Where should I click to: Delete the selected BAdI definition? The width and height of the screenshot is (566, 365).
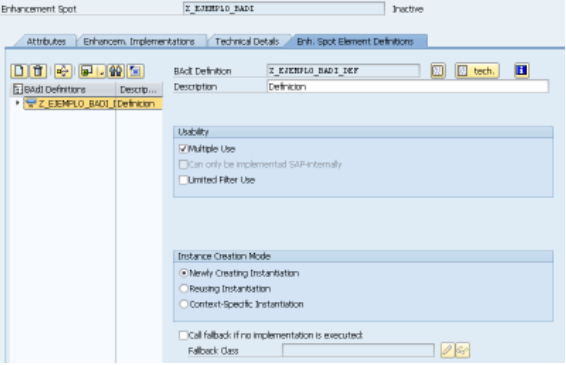(38, 71)
